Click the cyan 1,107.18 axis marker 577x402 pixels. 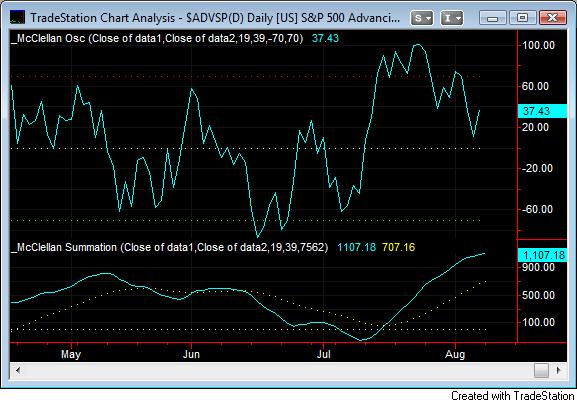click(x=542, y=255)
